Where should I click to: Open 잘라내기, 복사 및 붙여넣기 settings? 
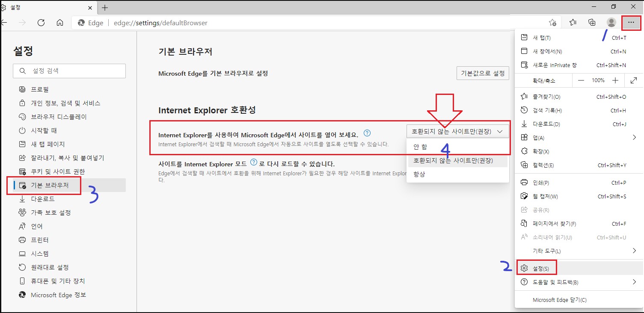pyautogui.click(x=69, y=158)
